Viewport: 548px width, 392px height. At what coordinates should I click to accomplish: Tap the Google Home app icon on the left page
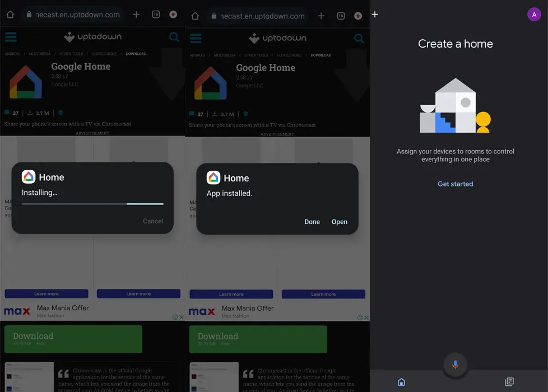(x=26, y=82)
